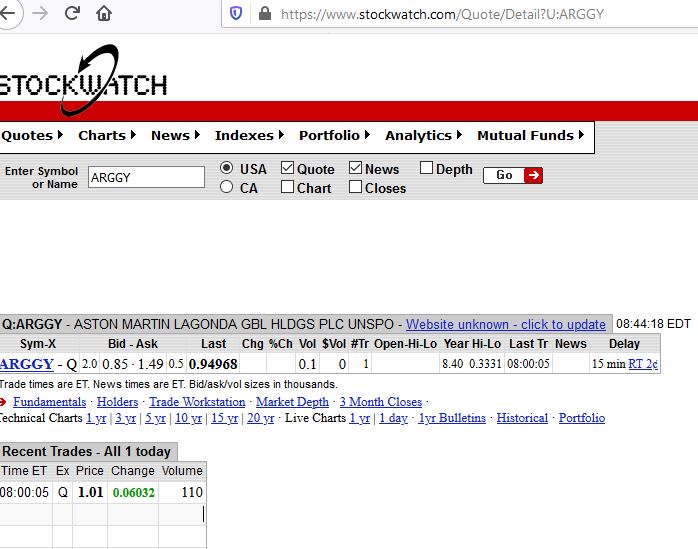This screenshot has height=549, width=698.
Task: Open tracking protection shield icon
Action: [x=236, y=14]
